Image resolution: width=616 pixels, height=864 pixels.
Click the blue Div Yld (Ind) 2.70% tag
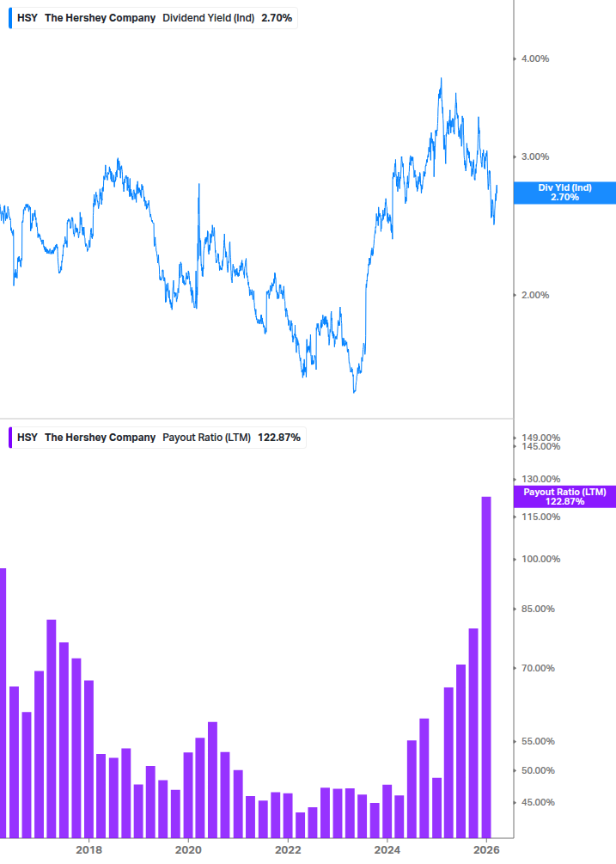(x=564, y=193)
